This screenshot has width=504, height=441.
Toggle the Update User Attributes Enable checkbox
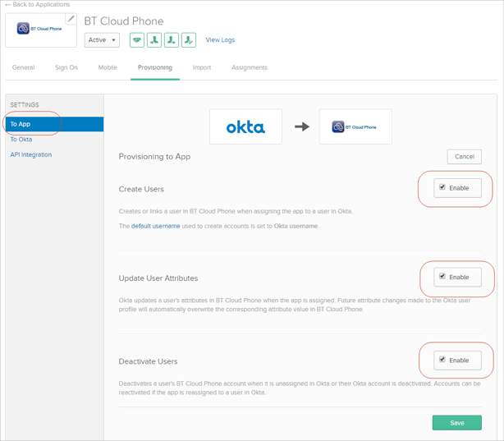[442, 277]
